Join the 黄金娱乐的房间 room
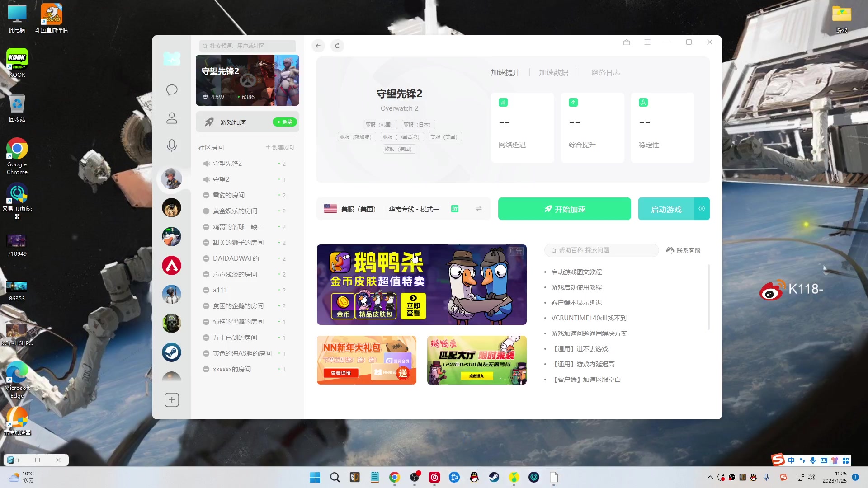 tap(247, 211)
